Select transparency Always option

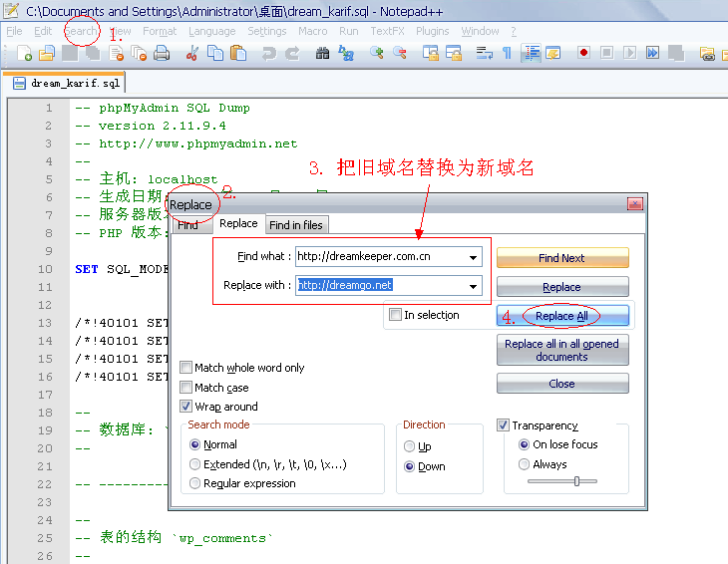tap(524, 463)
